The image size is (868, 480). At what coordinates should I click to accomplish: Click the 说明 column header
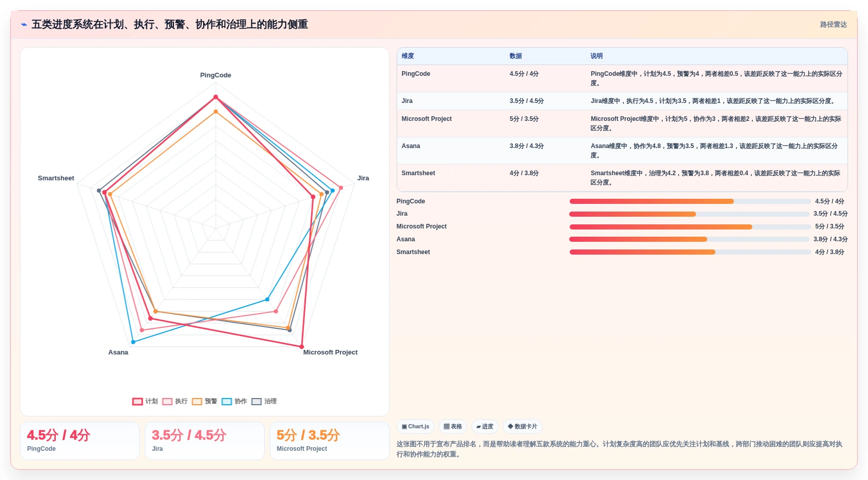tap(597, 56)
